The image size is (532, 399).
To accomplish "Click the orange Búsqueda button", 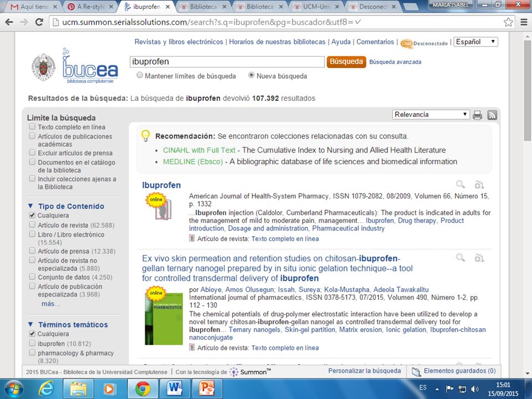I will [346, 62].
